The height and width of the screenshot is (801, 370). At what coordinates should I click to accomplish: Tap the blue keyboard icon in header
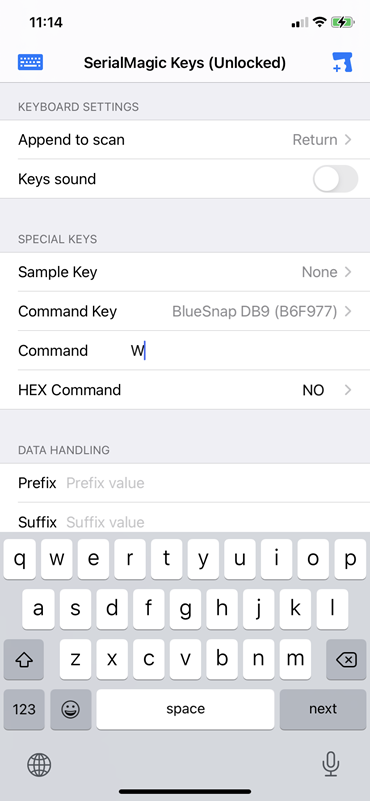pyautogui.click(x=30, y=62)
